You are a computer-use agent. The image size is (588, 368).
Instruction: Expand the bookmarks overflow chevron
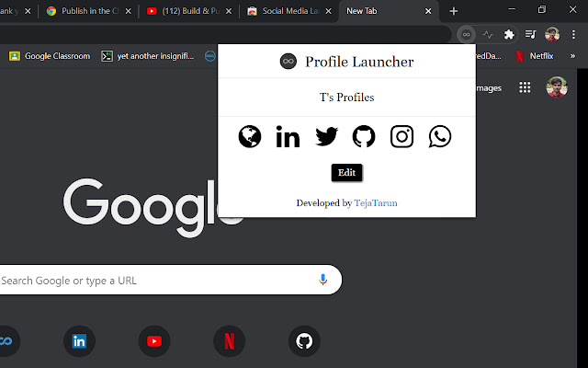pos(572,56)
